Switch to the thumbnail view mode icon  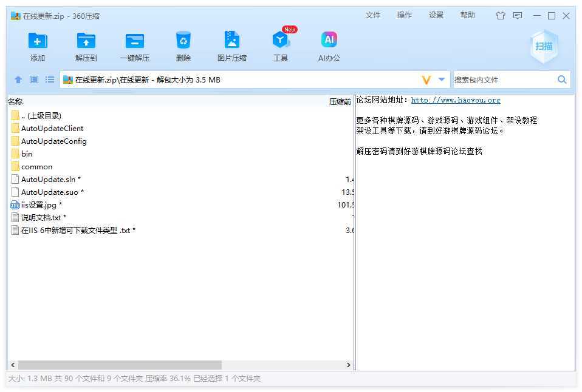click(x=34, y=79)
